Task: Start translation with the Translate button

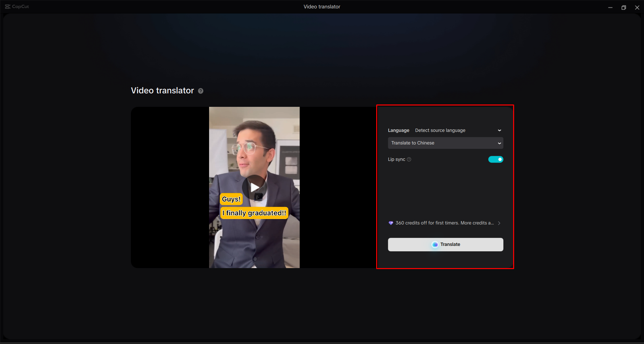Action: 445,245
